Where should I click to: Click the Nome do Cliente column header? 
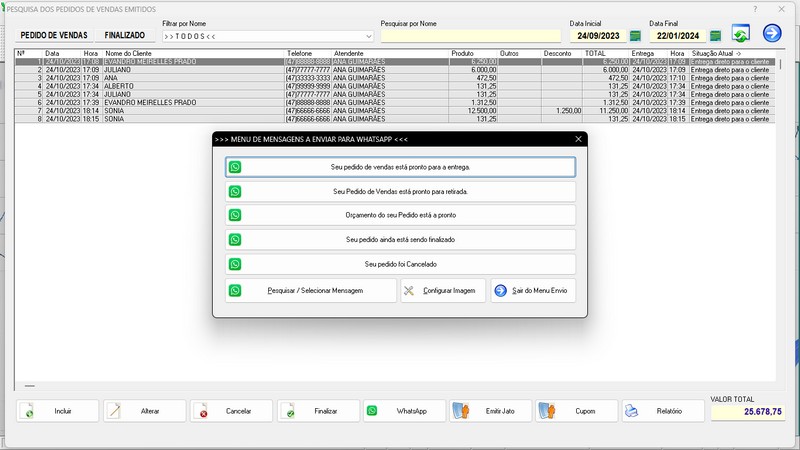(128, 53)
